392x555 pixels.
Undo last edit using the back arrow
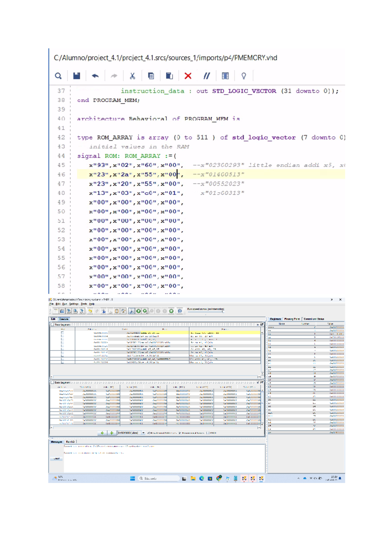point(95,76)
